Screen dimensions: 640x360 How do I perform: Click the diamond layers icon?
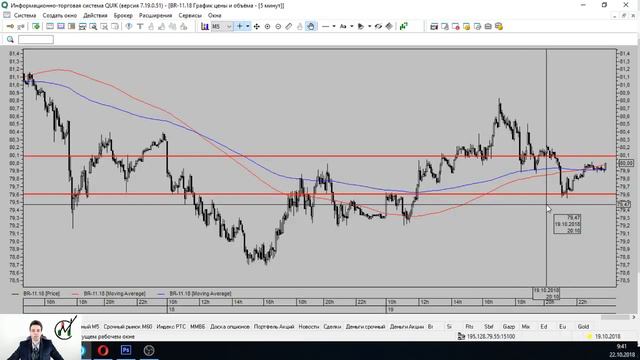click(389, 27)
